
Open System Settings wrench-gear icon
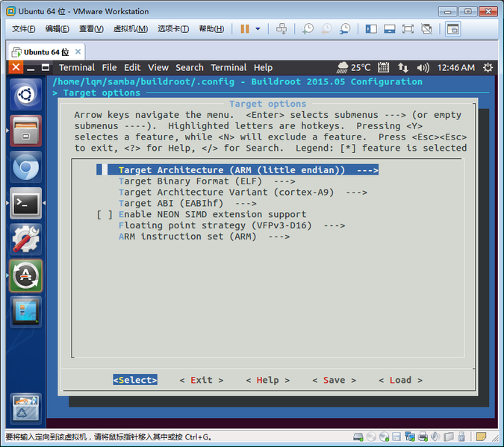pos(26,240)
